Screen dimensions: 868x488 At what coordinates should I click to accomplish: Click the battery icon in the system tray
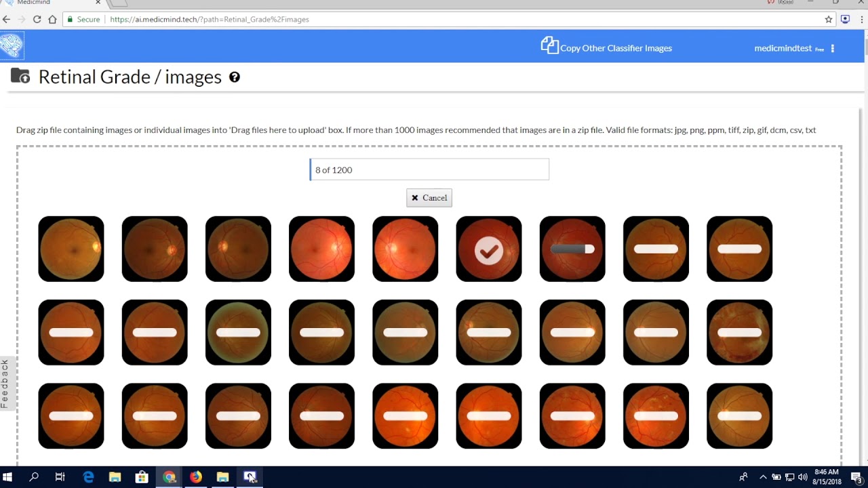pyautogui.click(x=776, y=477)
